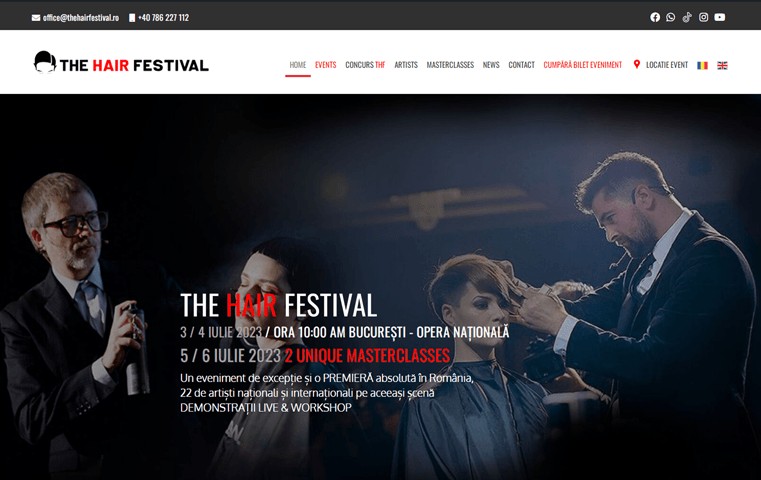Open the Masterclasses menu item

450,65
